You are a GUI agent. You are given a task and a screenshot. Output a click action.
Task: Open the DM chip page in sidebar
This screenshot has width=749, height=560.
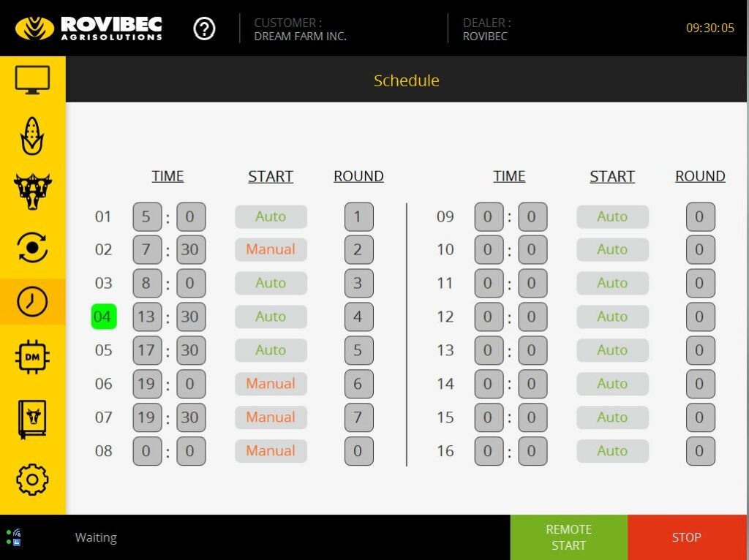[x=32, y=357]
